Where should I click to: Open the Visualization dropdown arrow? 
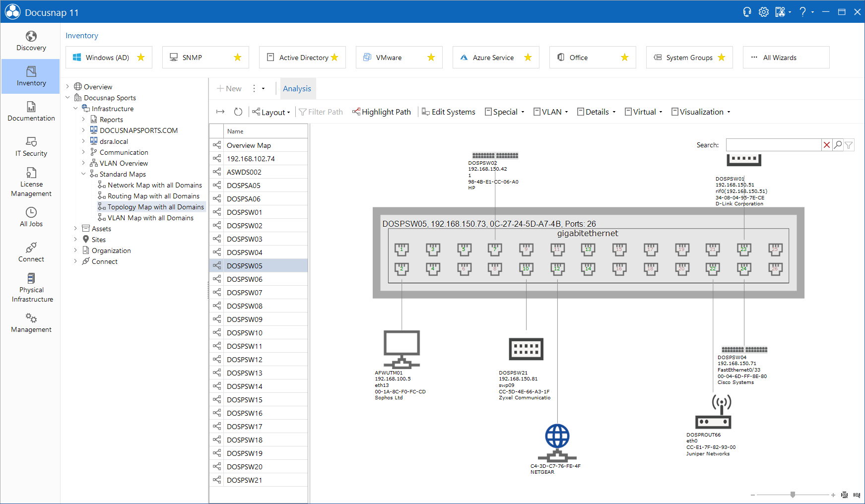[729, 112]
